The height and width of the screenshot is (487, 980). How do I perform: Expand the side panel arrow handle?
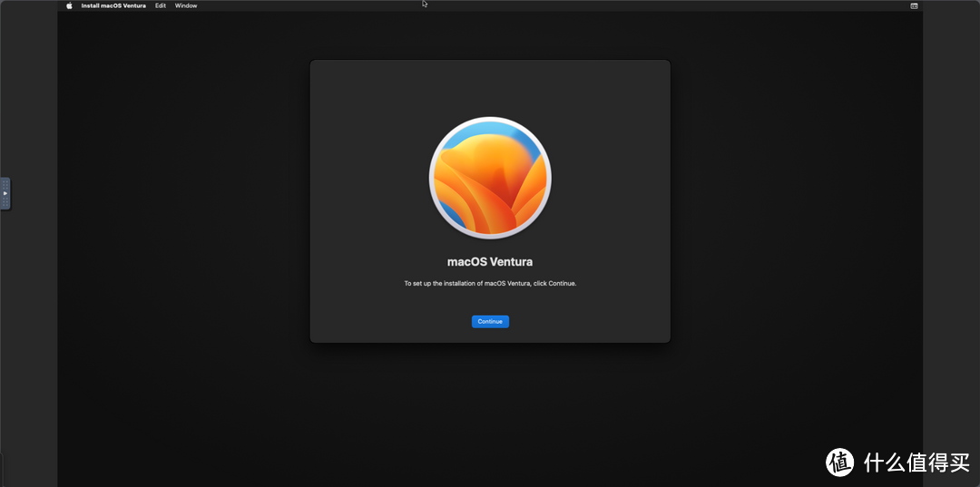coord(5,193)
